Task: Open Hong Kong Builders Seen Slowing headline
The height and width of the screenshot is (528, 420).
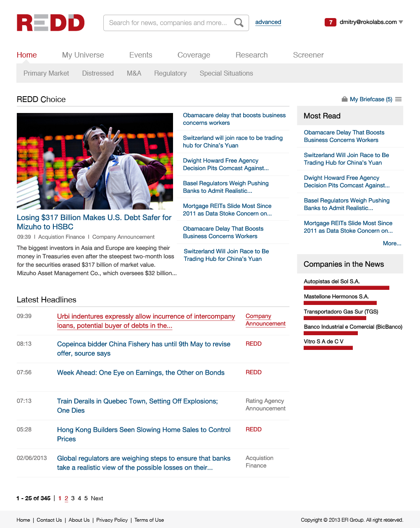Action: point(144,434)
